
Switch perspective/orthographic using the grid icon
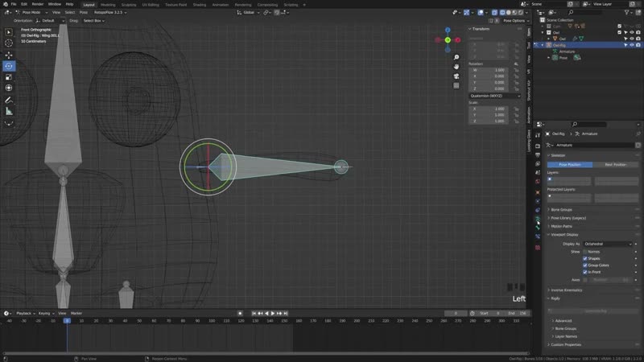(x=456, y=85)
